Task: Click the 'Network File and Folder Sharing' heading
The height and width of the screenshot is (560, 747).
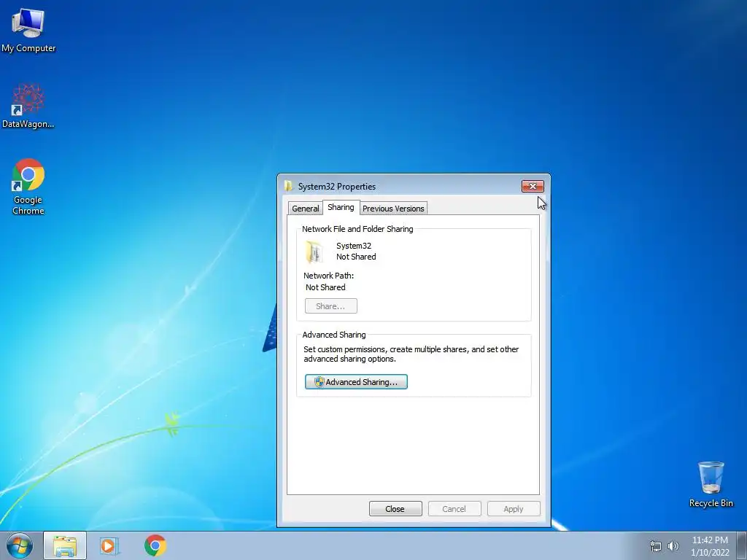Action: pyautogui.click(x=357, y=229)
